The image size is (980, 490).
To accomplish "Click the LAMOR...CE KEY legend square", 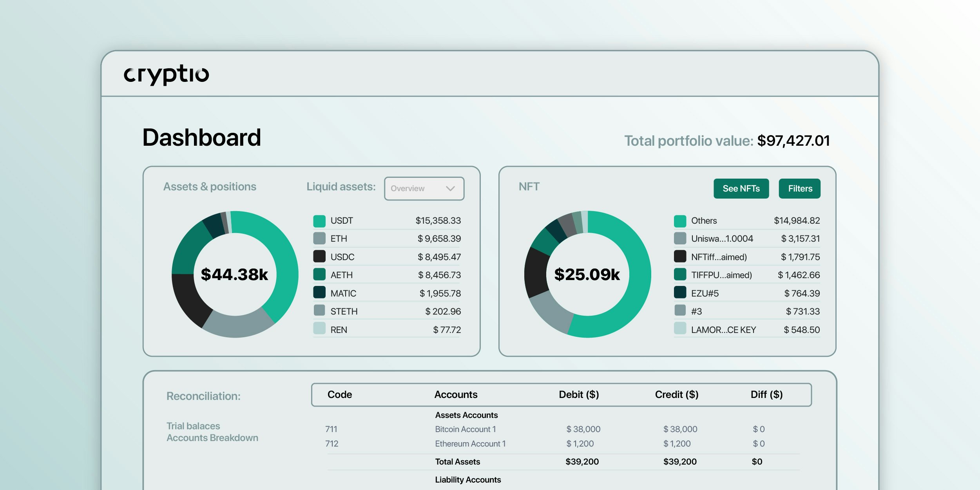I will (x=680, y=329).
